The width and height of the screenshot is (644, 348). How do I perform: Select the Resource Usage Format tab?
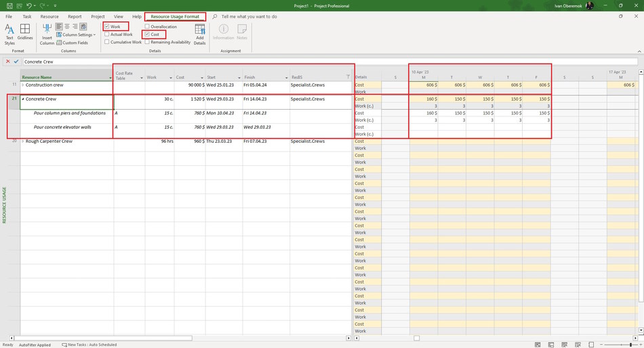click(175, 16)
